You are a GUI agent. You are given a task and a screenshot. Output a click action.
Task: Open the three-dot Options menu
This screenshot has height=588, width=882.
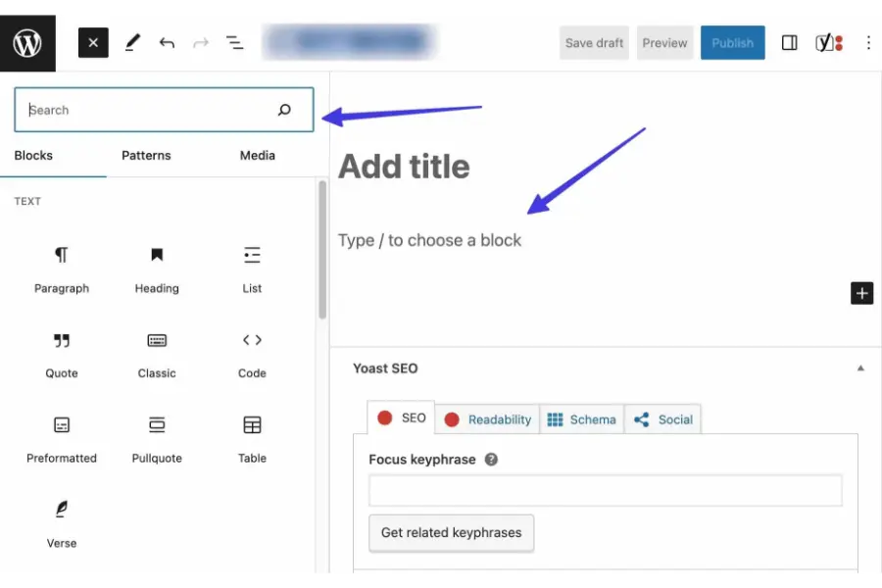coord(868,43)
